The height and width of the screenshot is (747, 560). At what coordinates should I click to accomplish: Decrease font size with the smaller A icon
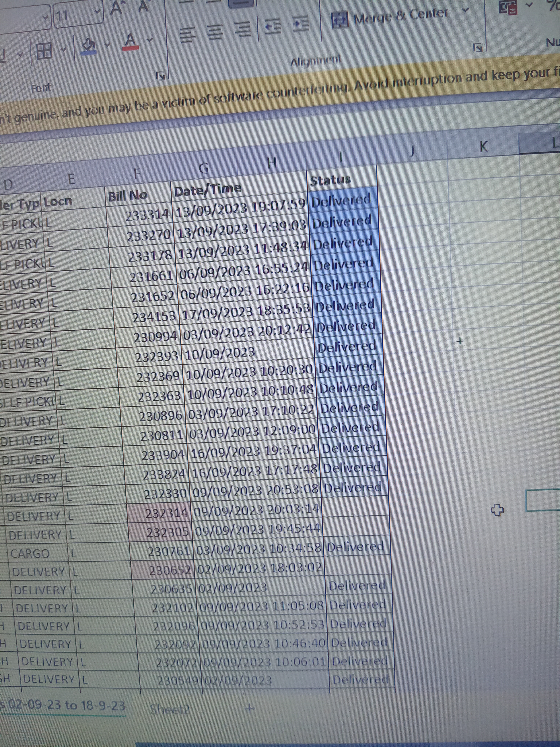(143, 7)
